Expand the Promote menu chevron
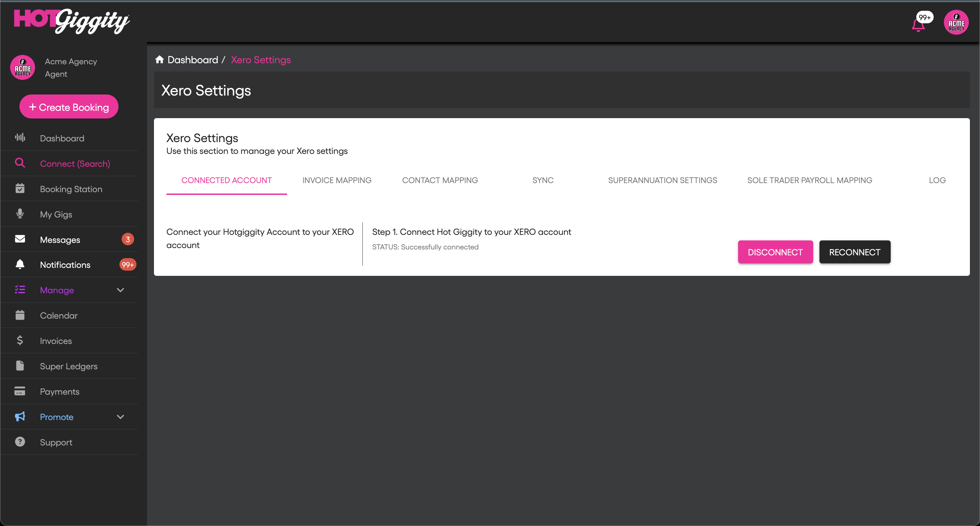 [x=120, y=417]
